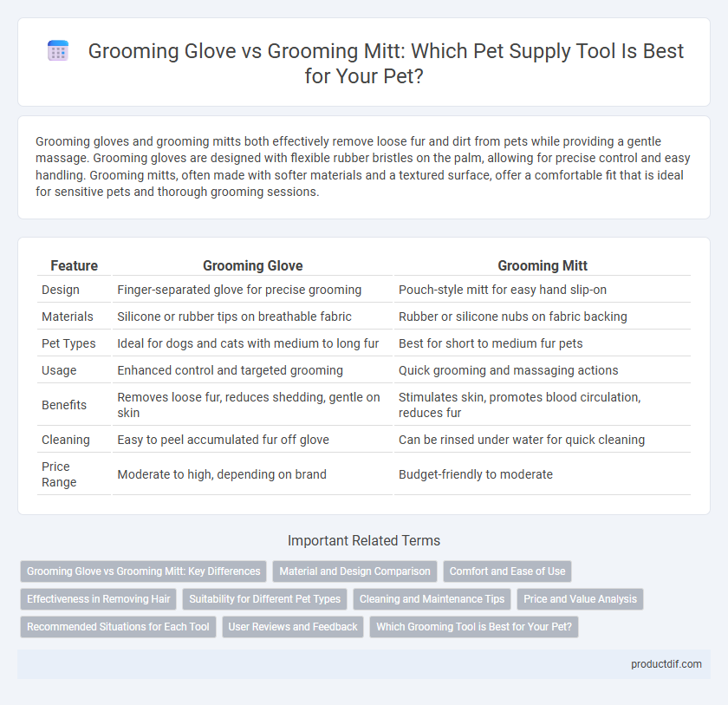Click 'Recommended Situations for Each Tool' tag
The image size is (728, 705).
coord(118,627)
